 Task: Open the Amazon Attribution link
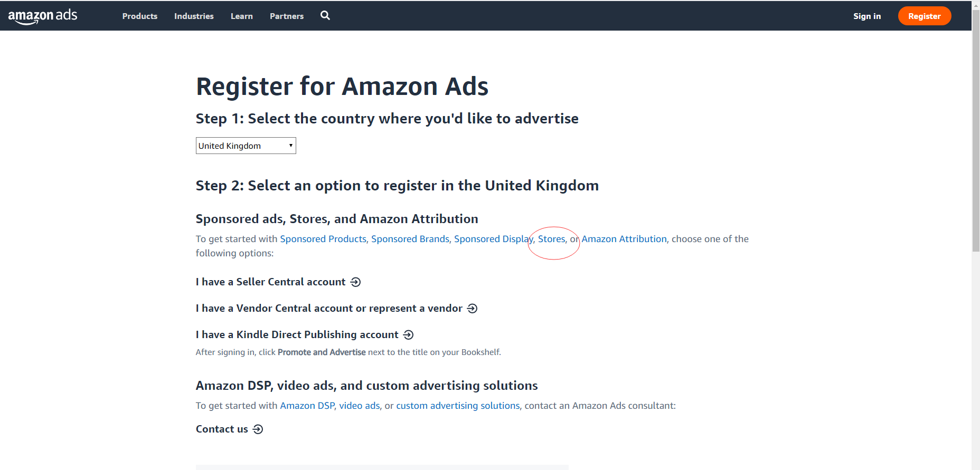coord(624,239)
